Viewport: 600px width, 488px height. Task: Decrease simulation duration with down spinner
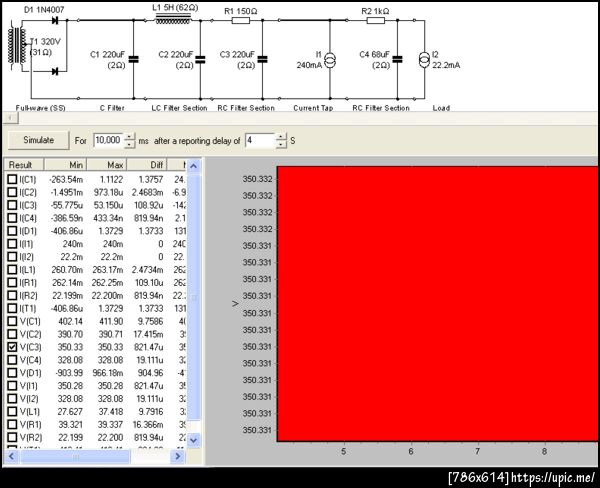[130, 144]
